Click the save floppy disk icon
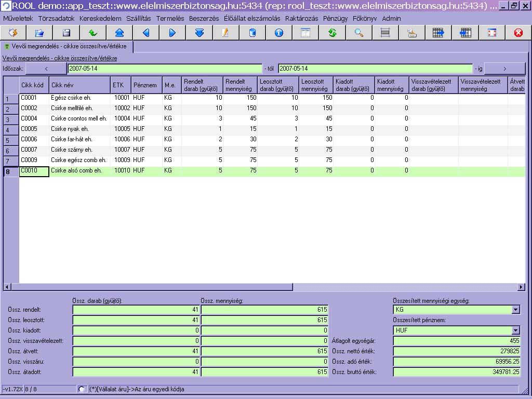532x399 pixels. (66, 33)
